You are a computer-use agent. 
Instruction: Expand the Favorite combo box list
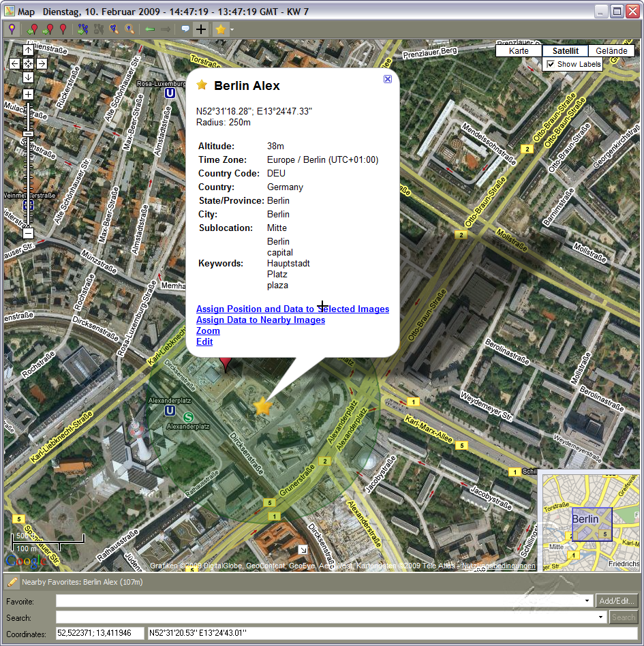coord(587,601)
